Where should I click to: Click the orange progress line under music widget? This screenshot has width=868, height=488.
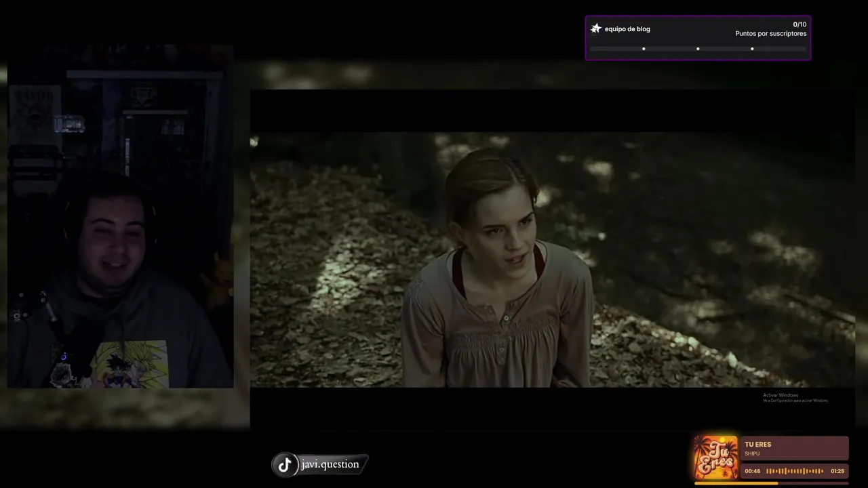[x=771, y=483]
